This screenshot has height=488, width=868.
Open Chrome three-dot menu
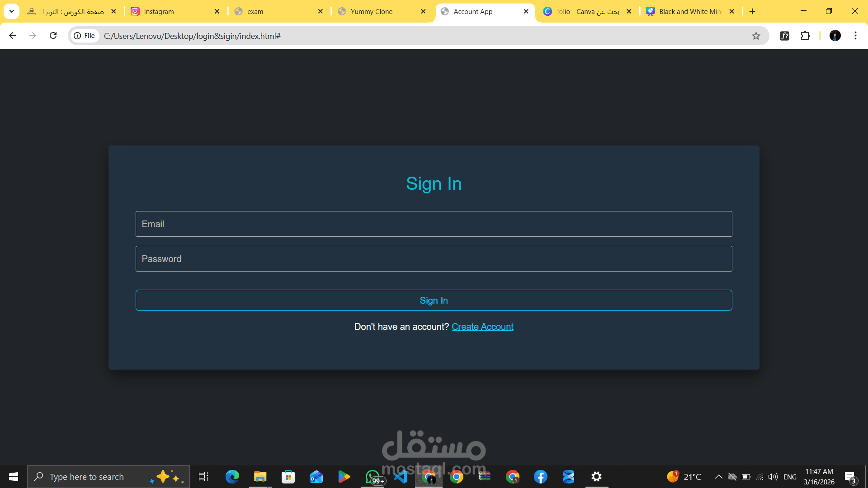(855, 36)
